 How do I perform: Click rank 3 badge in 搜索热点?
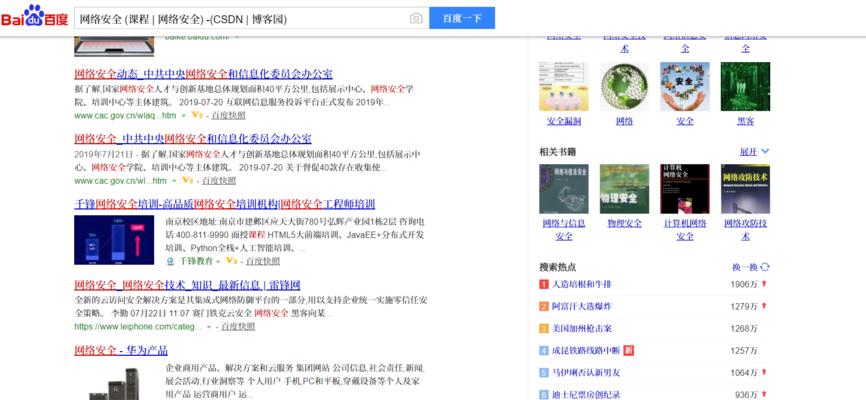544,329
